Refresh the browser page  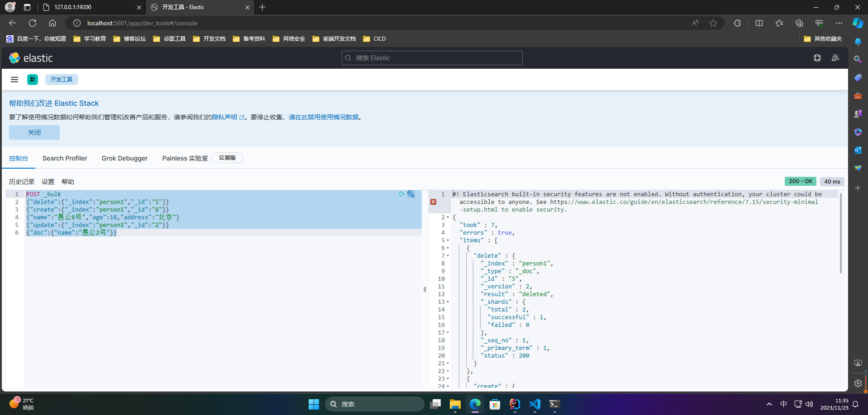[x=33, y=23]
